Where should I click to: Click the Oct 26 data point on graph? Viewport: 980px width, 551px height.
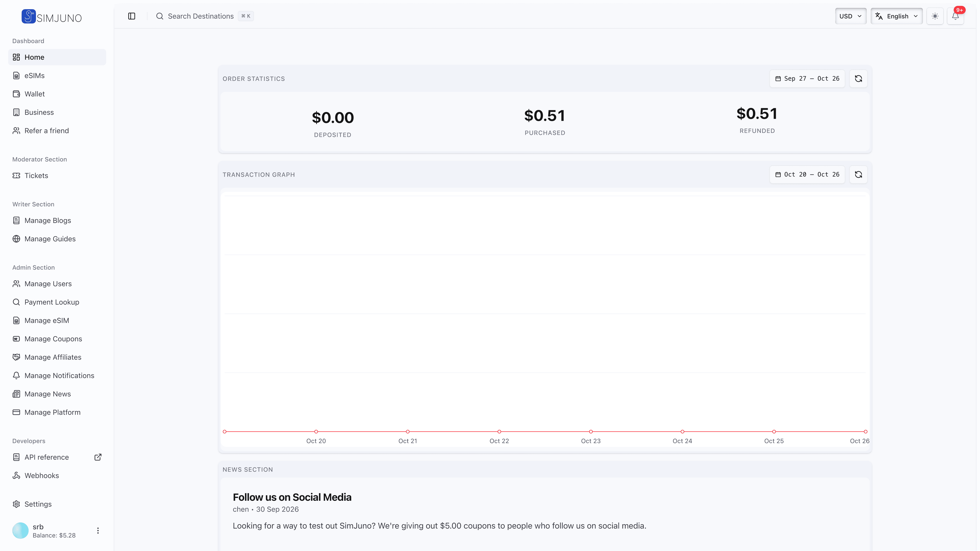tap(865, 432)
